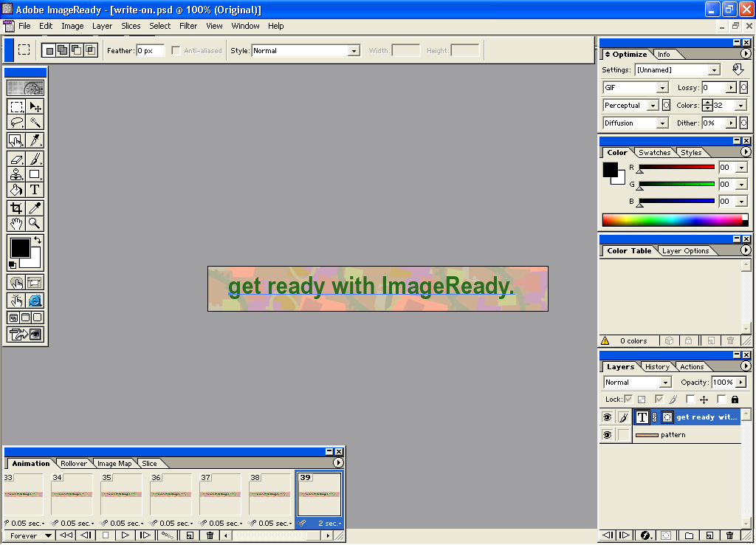Open the layer blend mode dropdown
Image resolution: width=756 pixels, height=545 pixels.
pyautogui.click(x=666, y=383)
